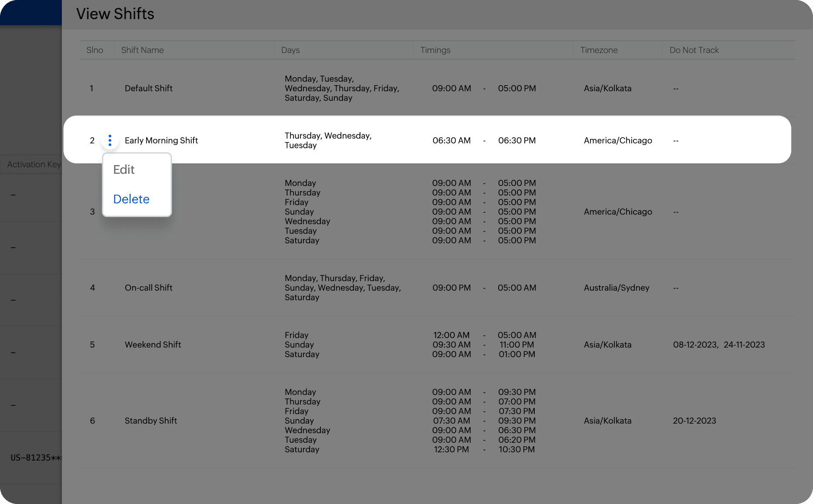813x504 pixels.
Task: Select the Early Morning Shift name
Action: click(x=161, y=140)
